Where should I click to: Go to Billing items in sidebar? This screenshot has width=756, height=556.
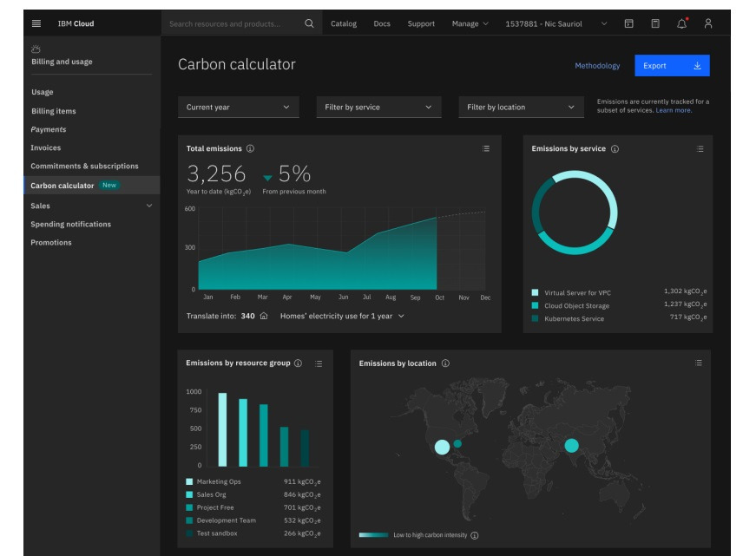tap(54, 111)
